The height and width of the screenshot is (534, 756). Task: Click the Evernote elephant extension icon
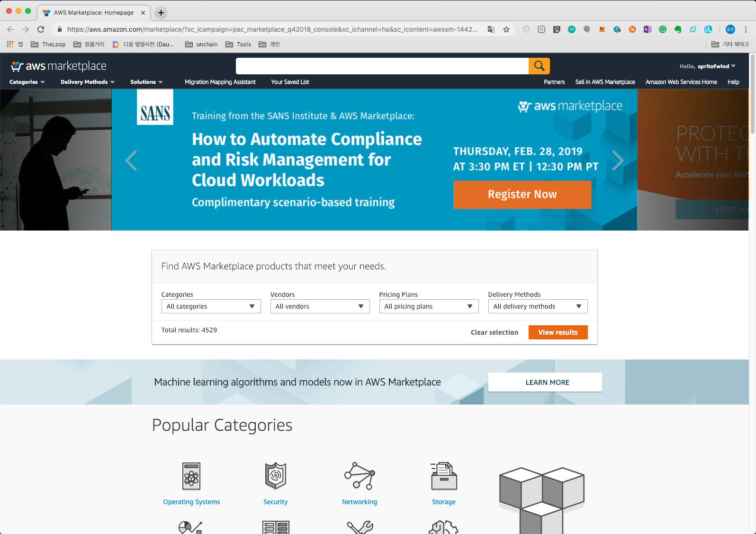(678, 29)
